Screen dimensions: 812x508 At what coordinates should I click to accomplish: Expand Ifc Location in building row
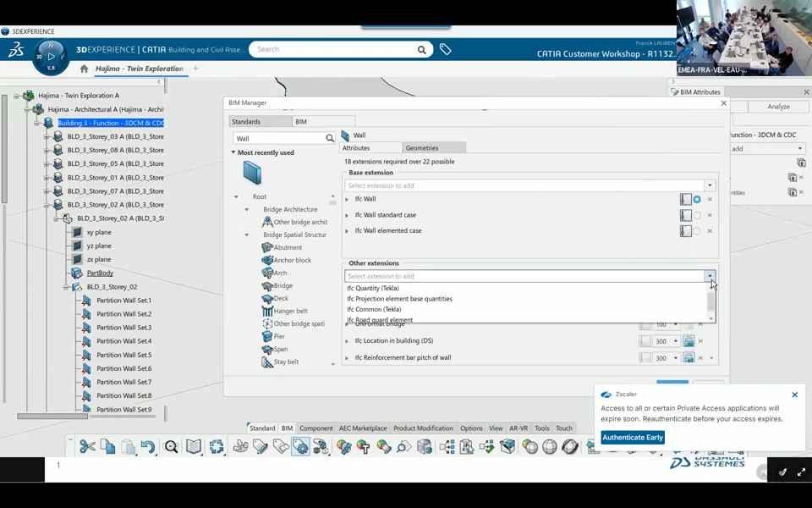(x=347, y=341)
